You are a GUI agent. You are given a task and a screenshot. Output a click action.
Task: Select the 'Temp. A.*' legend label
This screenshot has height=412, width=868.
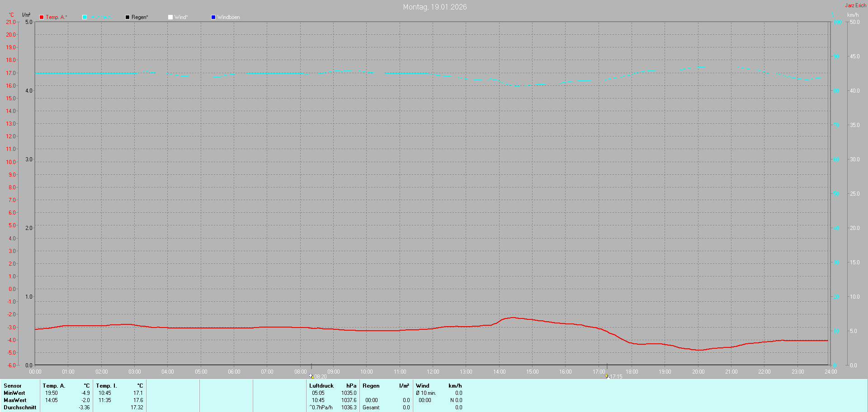coord(57,17)
